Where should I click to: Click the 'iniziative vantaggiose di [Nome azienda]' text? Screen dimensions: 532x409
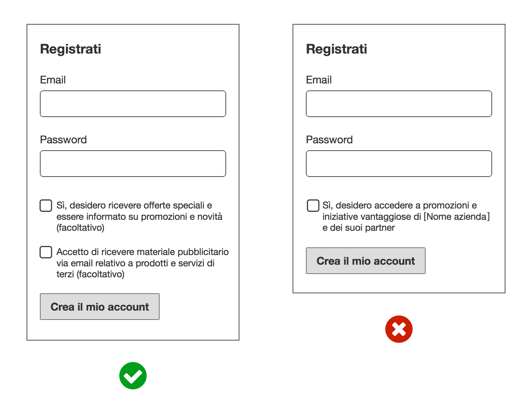[x=406, y=217]
